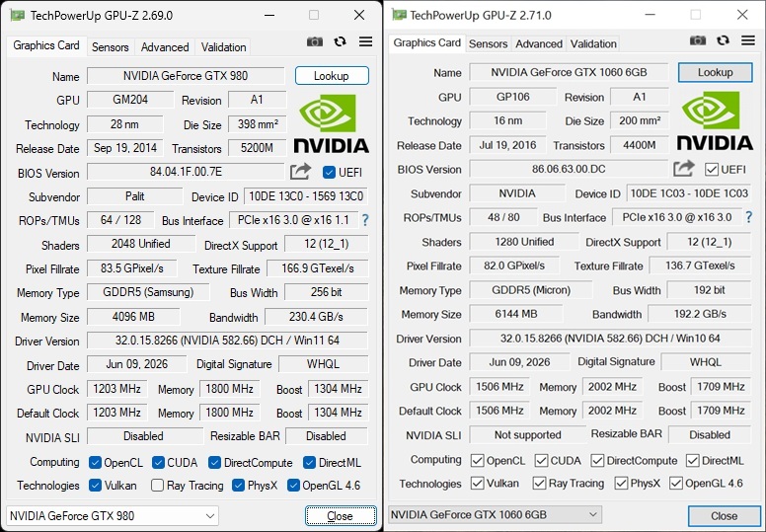The width and height of the screenshot is (766, 532).
Task: Toggle OpenGL 4.6 checkbox in GTX 1060 window
Action: pos(675,484)
